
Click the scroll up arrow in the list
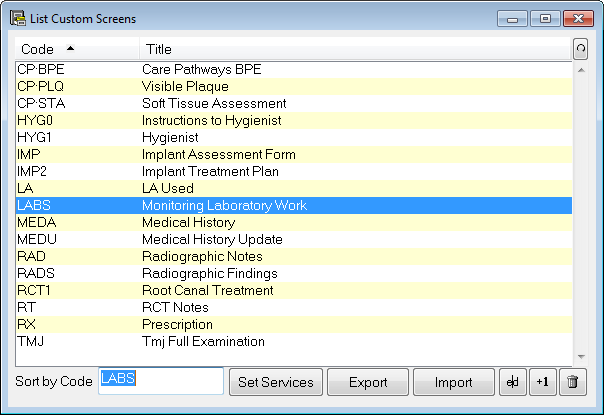coord(581,70)
